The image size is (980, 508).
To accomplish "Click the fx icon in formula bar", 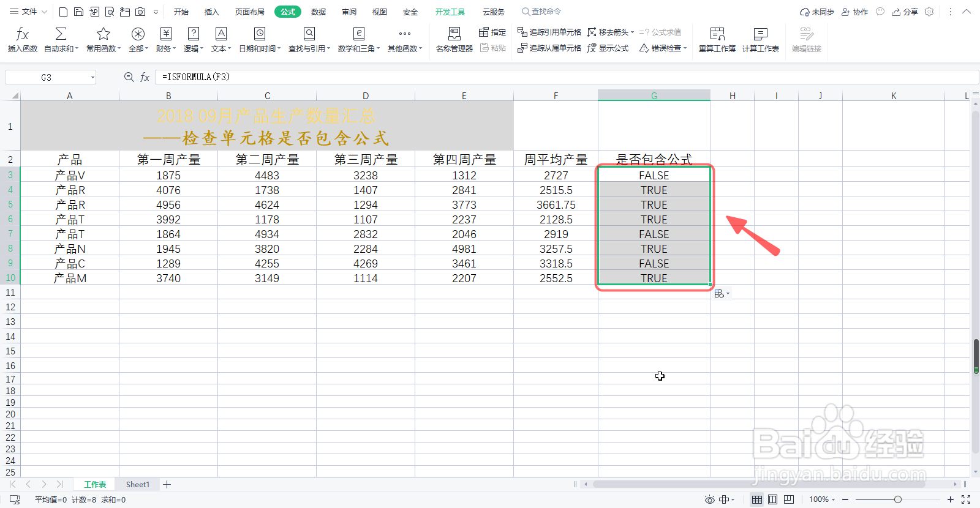I will tap(145, 77).
